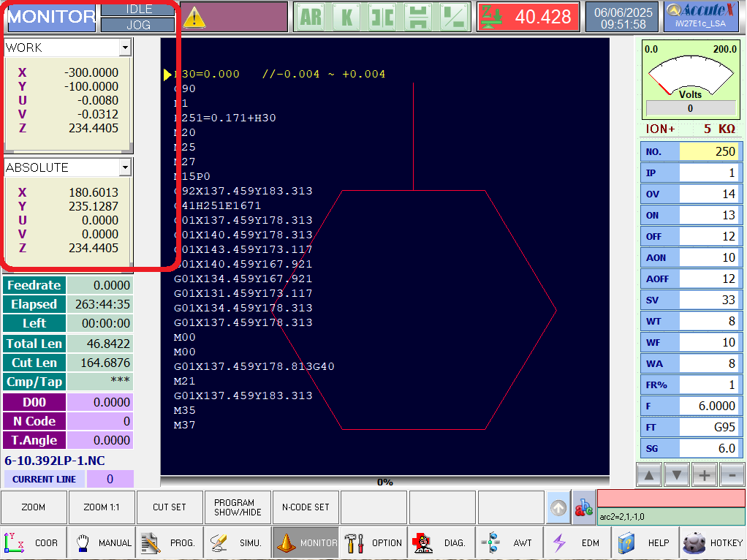Click the round up-arrow icon

558,508
